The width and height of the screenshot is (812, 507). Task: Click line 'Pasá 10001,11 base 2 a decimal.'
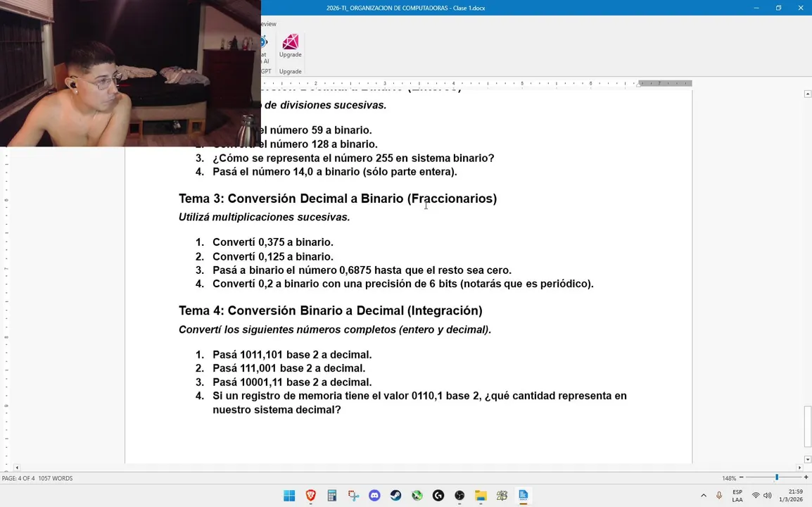point(292,382)
